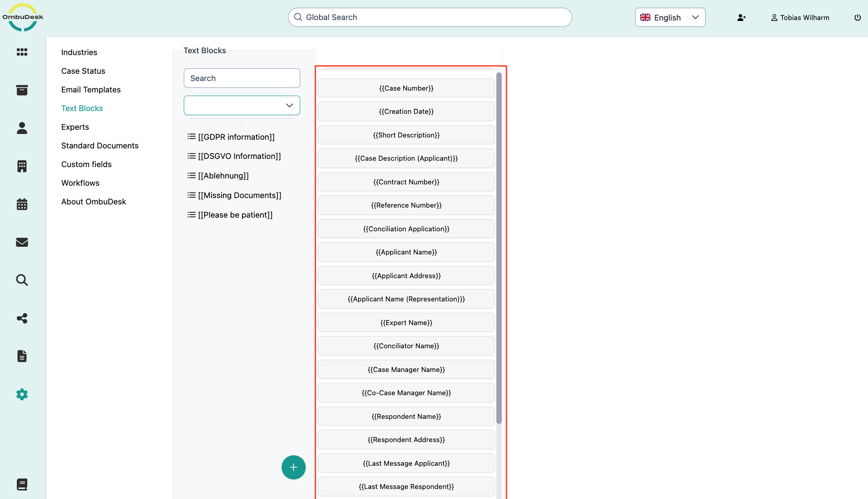Insert the {{Co-Case Manager Name}} placeholder

click(x=406, y=393)
